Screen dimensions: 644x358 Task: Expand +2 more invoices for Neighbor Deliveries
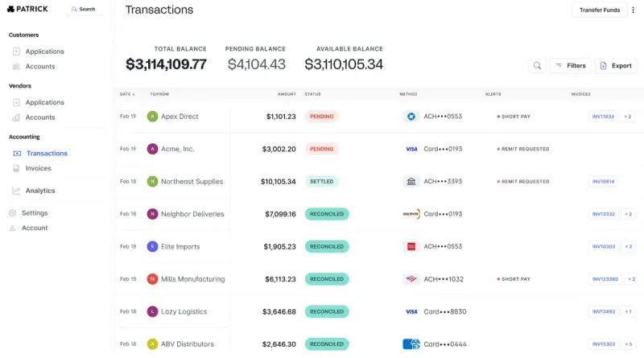coord(628,214)
